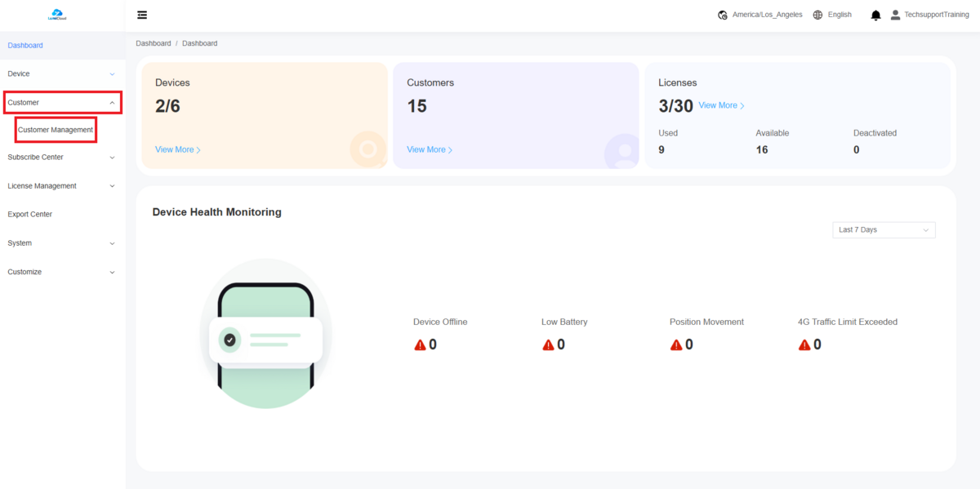Click View More on Devices card
Screen dimensions: 980x489
(177, 149)
